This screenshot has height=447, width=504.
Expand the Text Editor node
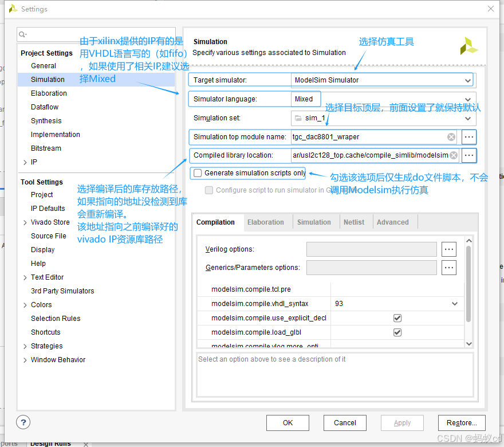click(25, 277)
